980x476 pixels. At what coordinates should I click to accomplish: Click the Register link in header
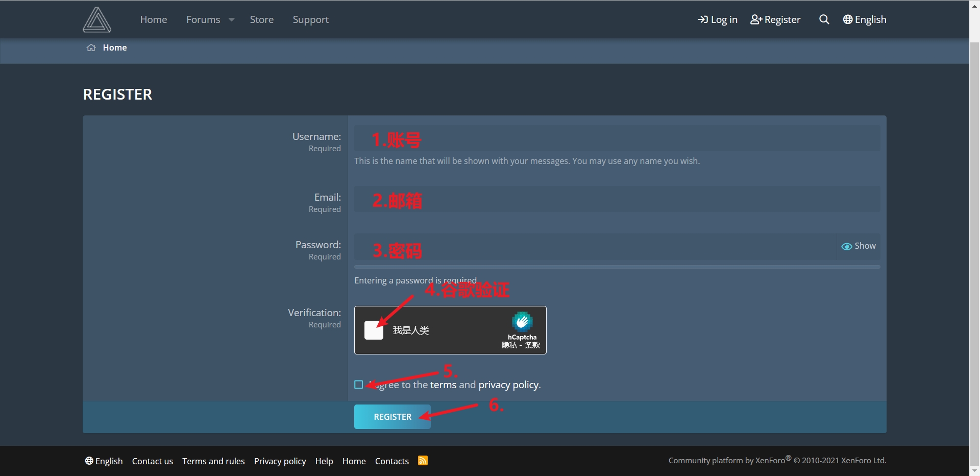point(775,19)
